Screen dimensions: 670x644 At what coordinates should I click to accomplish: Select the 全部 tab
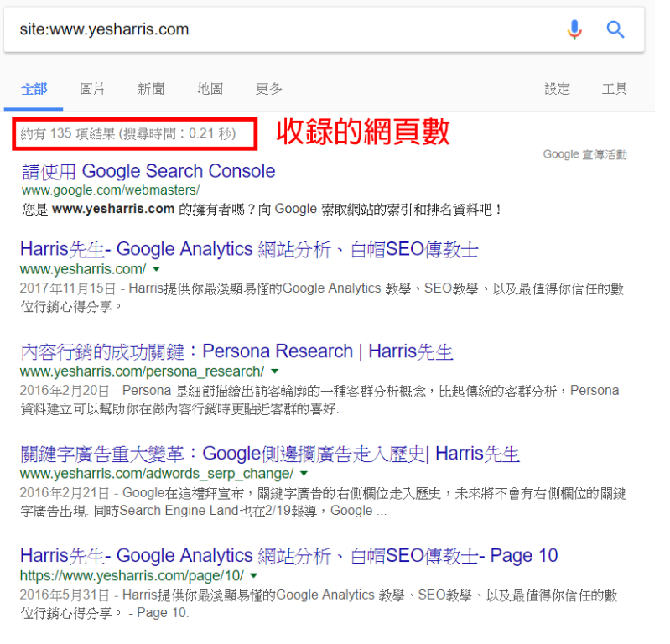pyautogui.click(x=34, y=89)
